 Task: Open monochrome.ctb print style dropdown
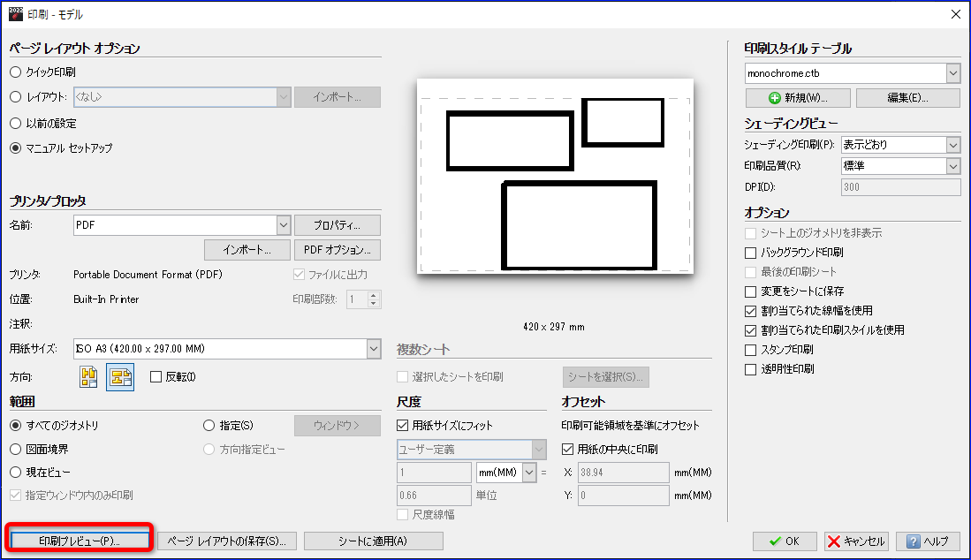[x=952, y=72]
